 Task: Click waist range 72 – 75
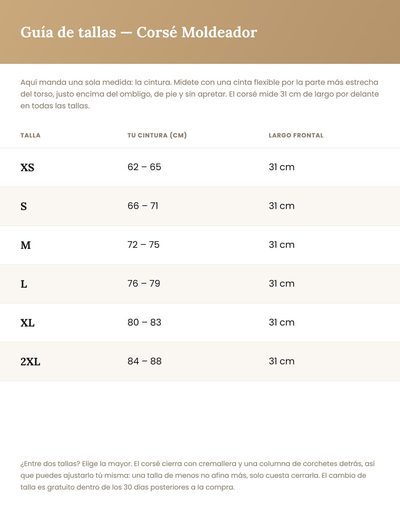point(144,245)
